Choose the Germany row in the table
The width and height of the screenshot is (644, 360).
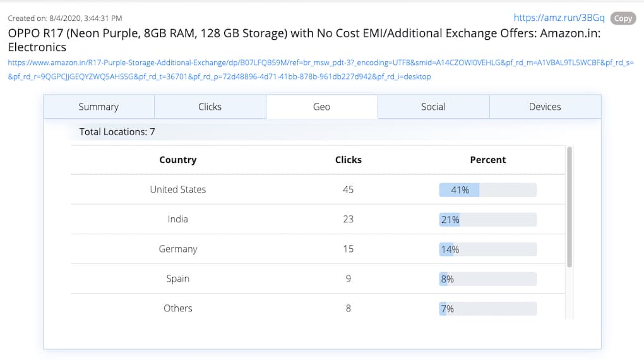click(177, 249)
